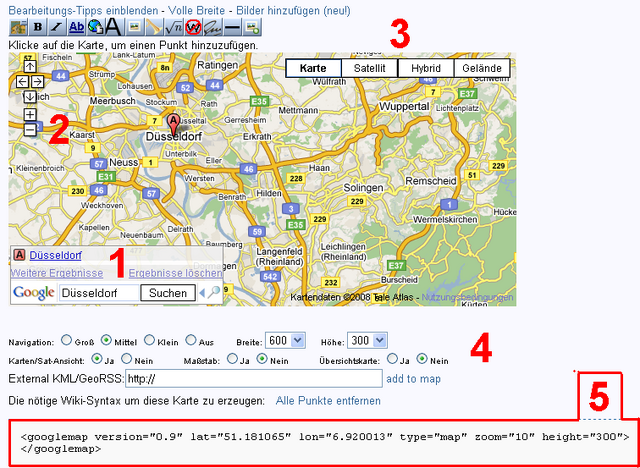The height and width of the screenshot is (468, 640).
Task: Switch map to Satellit view
Action: (x=369, y=68)
